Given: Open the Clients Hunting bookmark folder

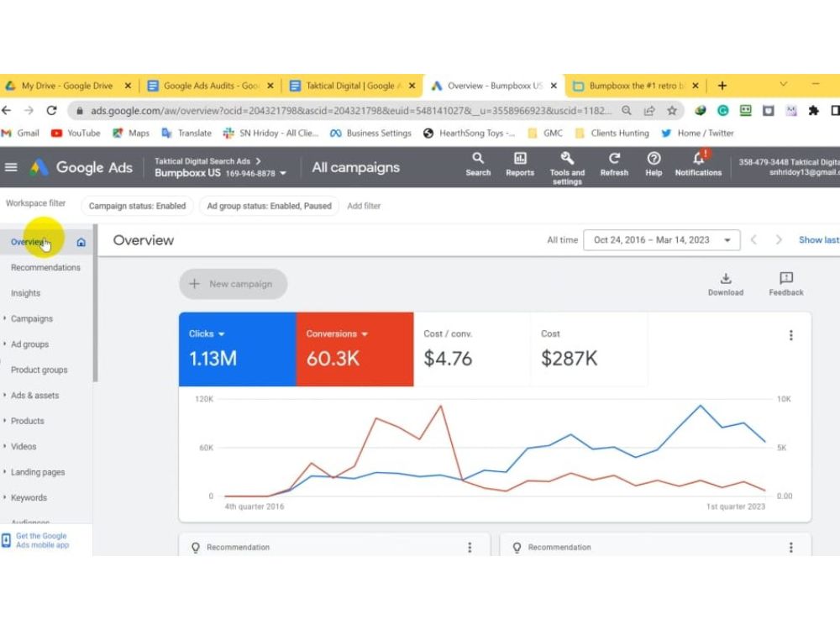Looking at the screenshot, I should 612,133.
